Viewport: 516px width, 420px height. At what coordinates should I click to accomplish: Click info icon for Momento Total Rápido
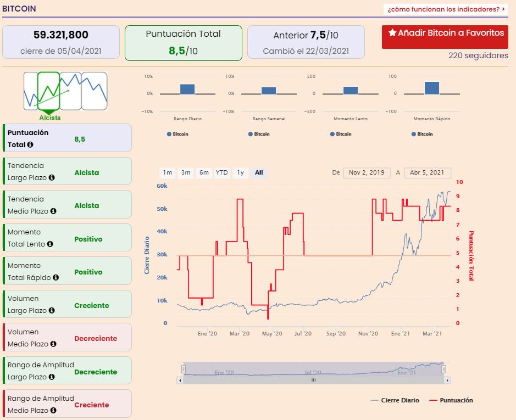coord(56,277)
